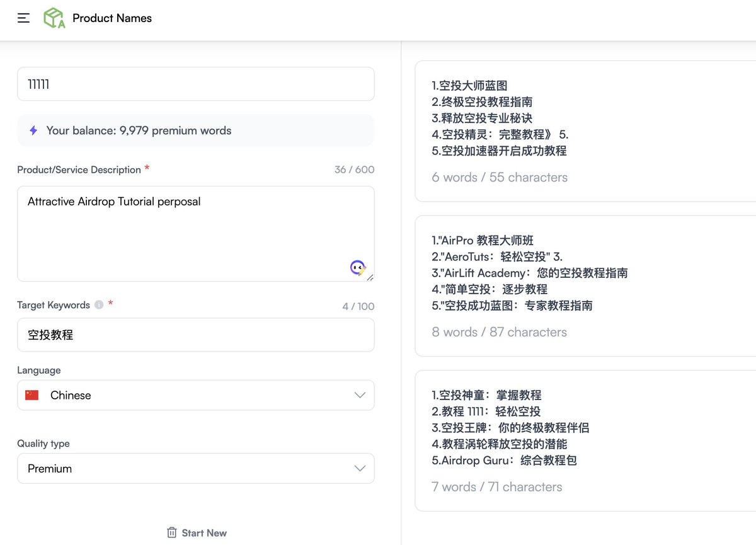Click the chevron arrow on the Language selector
This screenshot has height=545, width=756.
(360, 395)
